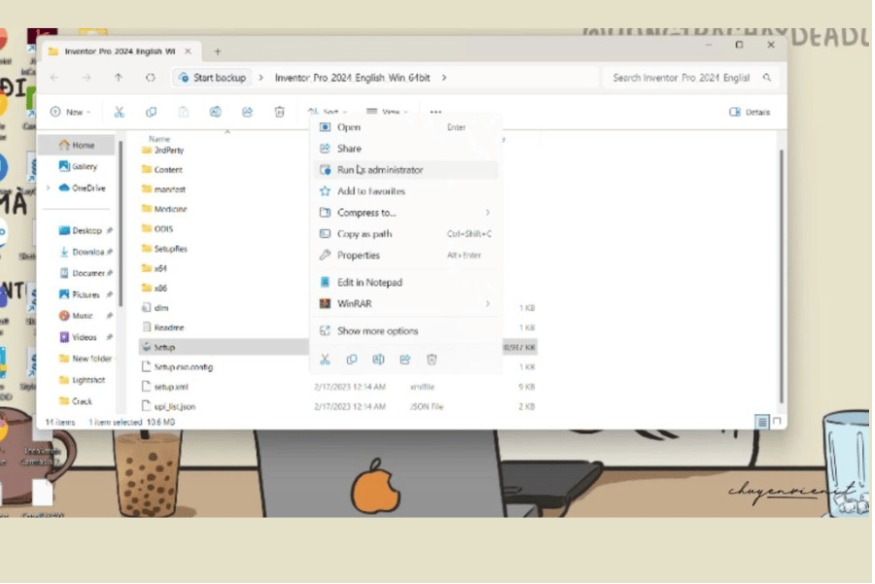Click the Rename icon at the context menu bottom
Viewport: 875px width, 584px height.
[x=378, y=359]
